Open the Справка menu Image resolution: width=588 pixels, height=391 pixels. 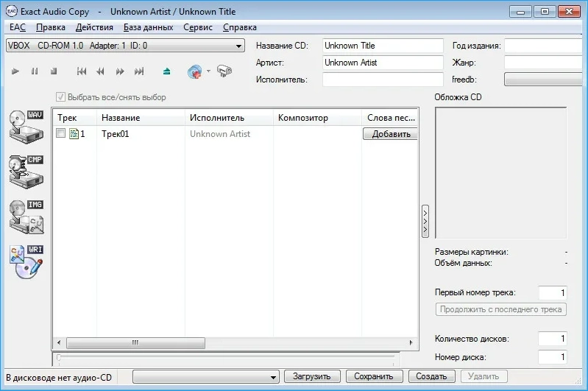240,27
